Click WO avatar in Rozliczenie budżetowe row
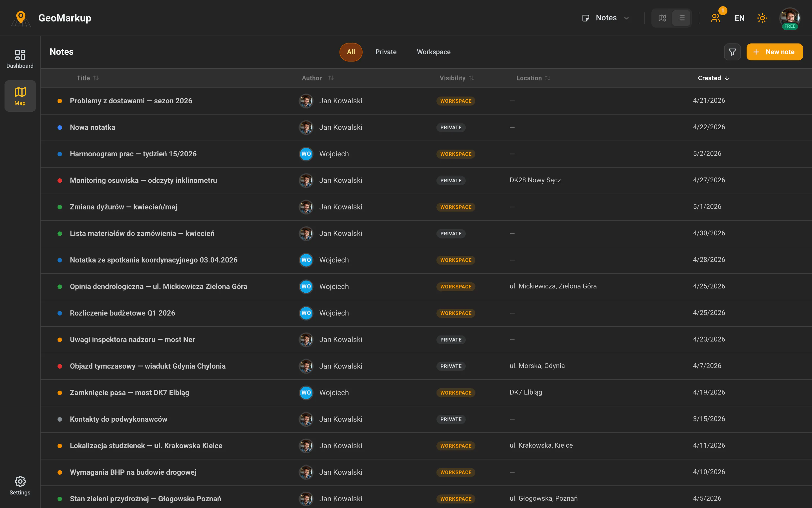812x508 pixels. pyautogui.click(x=306, y=313)
